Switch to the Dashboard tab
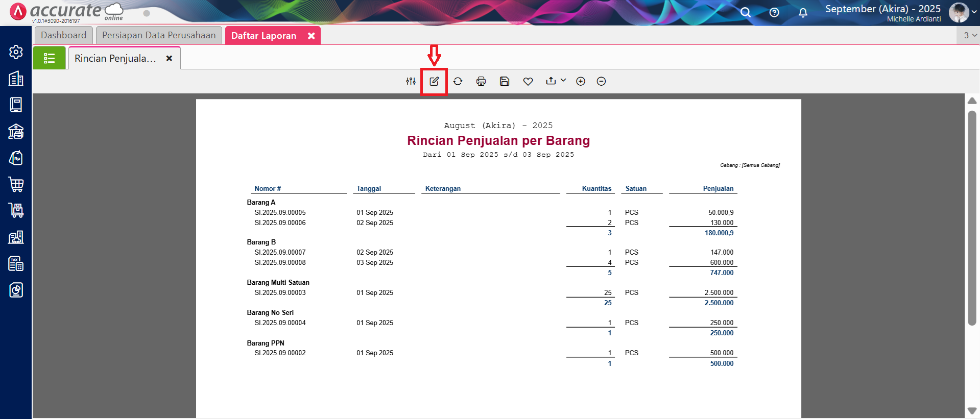This screenshot has width=980, height=419. pos(64,35)
